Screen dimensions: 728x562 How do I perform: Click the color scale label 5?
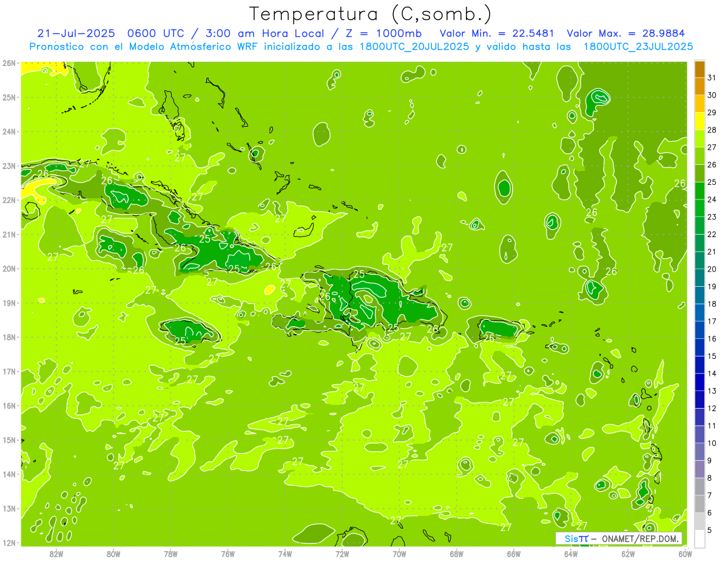(710, 530)
